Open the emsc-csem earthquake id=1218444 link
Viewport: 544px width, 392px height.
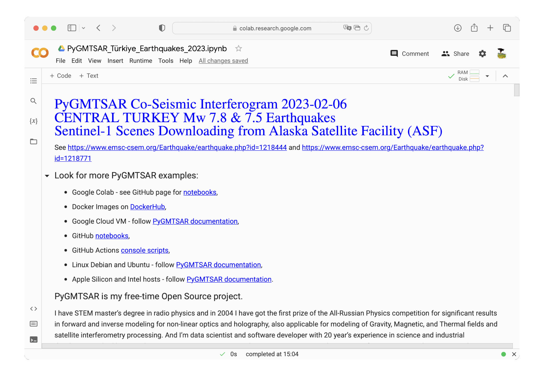coord(177,147)
